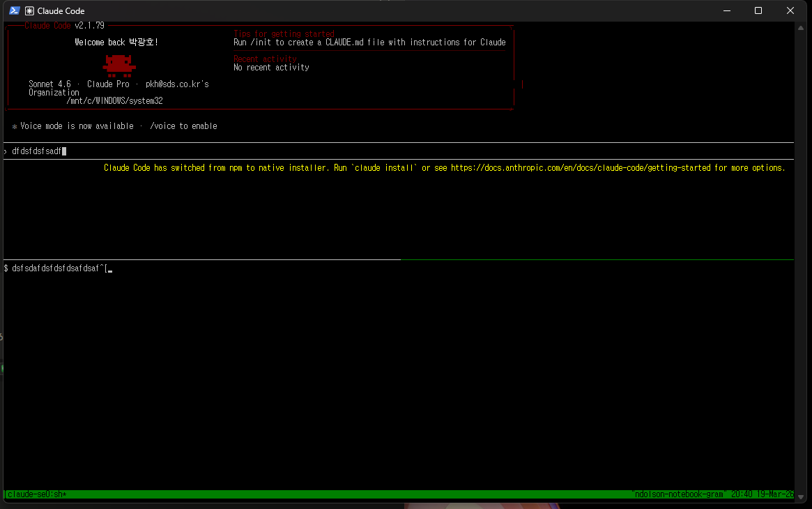Click the 'claude-se0:sh*' tmux window label
Screen dimensions: 812x509
coord(37,494)
